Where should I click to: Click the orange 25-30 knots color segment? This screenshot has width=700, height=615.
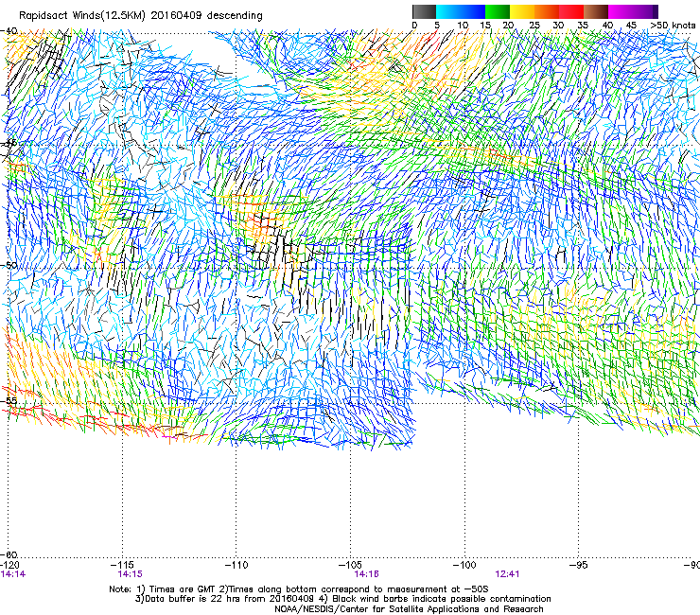tap(547, 11)
